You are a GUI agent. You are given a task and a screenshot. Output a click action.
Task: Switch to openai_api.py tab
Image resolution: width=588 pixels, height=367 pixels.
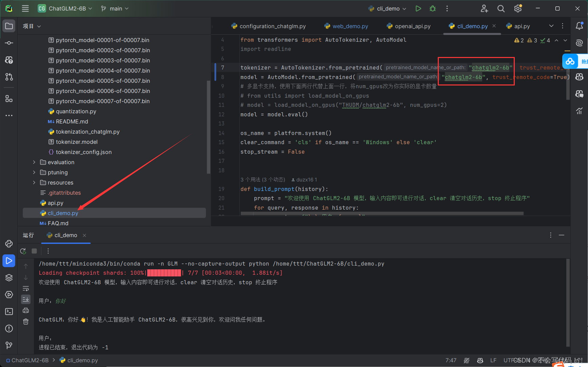tap(409, 26)
